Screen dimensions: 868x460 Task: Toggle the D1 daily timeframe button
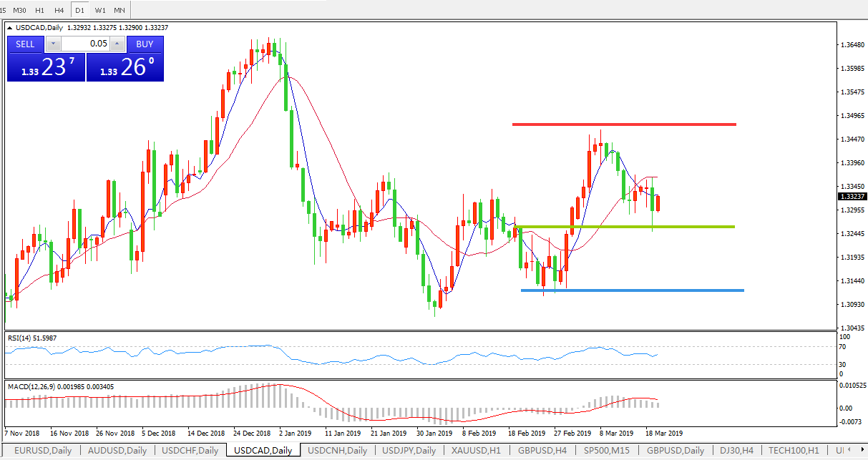coord(79,11)
